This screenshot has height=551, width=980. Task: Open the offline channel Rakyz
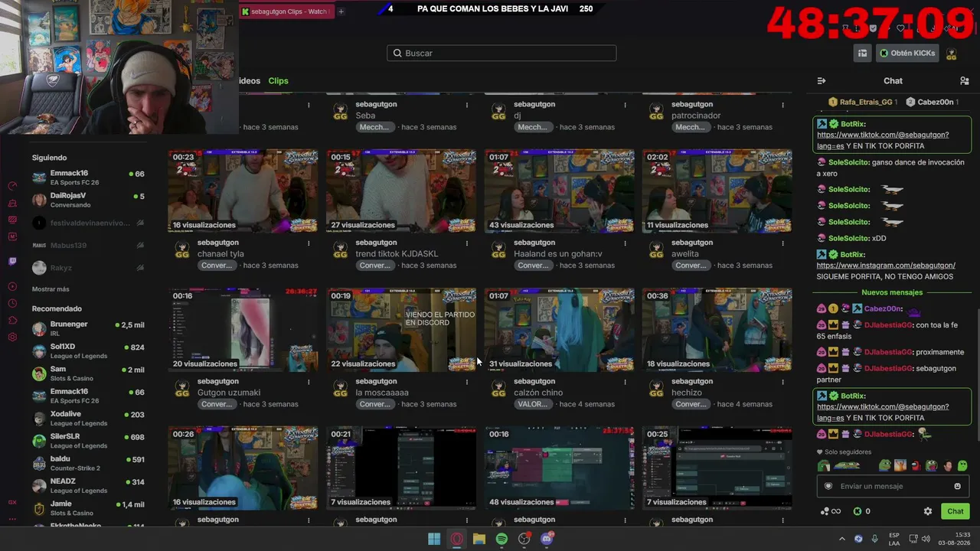coord(88,268)
